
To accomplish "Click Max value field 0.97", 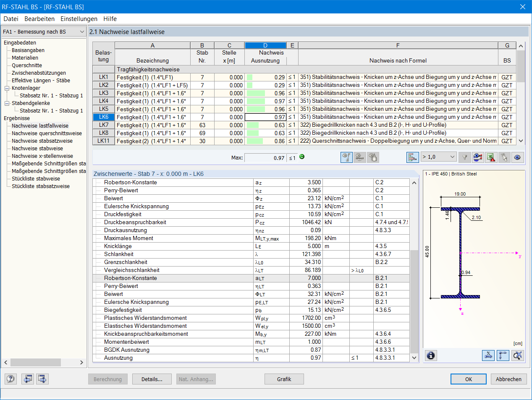I will (265, 158).
